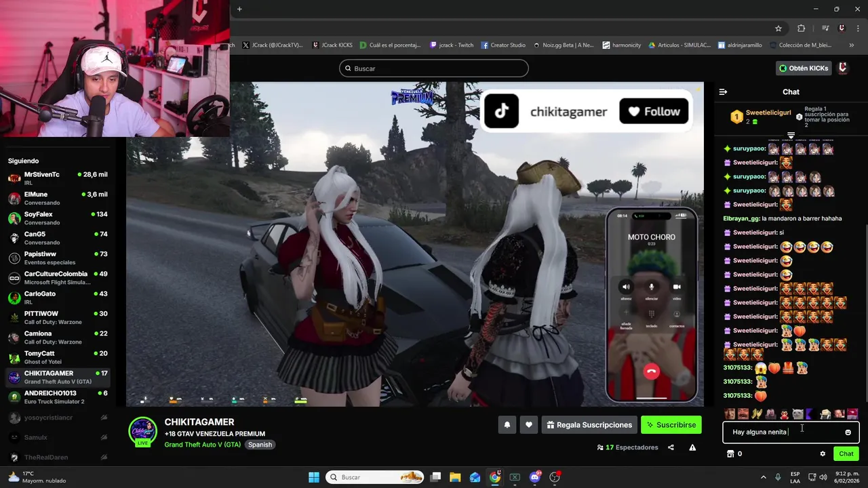Open Windows Start menu
868x488 pixels.
click(314, 477)
